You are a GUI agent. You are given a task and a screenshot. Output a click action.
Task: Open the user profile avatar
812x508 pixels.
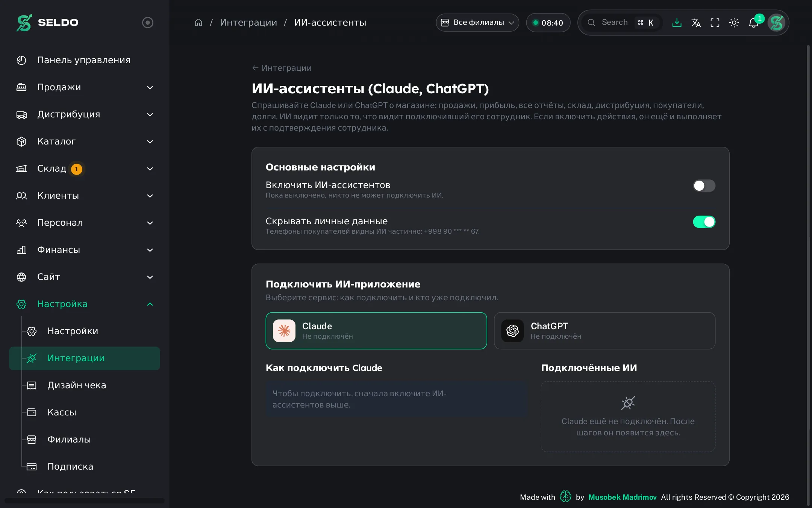pyautogui.click(x=777, y=23)
